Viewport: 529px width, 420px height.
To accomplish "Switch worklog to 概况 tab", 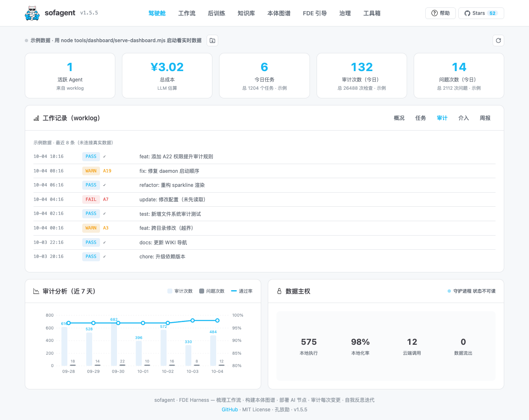I will (399, 118).
